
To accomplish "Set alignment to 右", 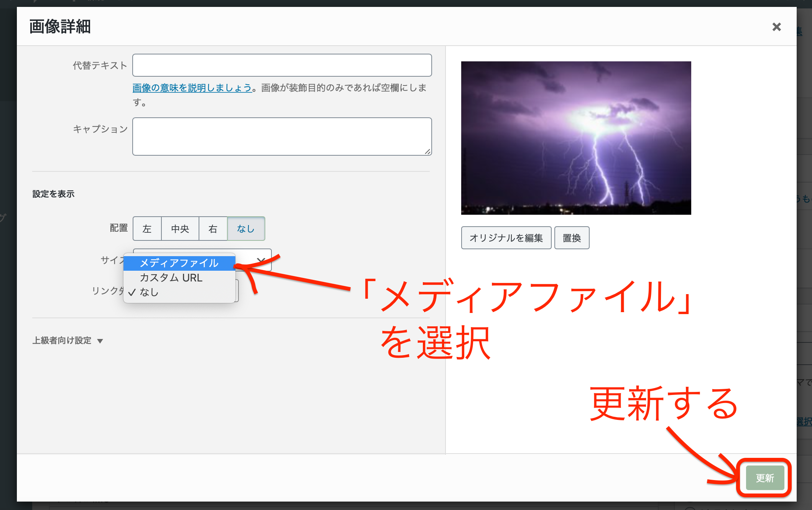I will coord(213,229).
